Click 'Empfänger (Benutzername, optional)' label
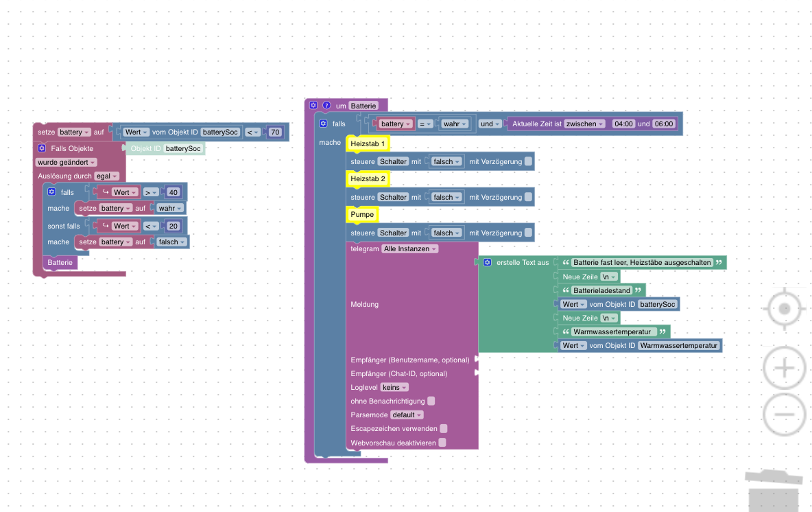The height and width of the screenshot is (512, 812). click(410, 360)
